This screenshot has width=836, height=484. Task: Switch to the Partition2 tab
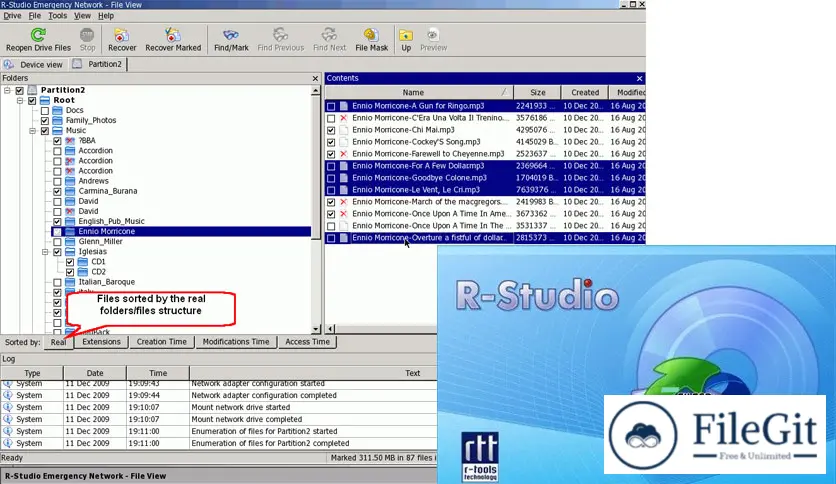coord(98,64)
